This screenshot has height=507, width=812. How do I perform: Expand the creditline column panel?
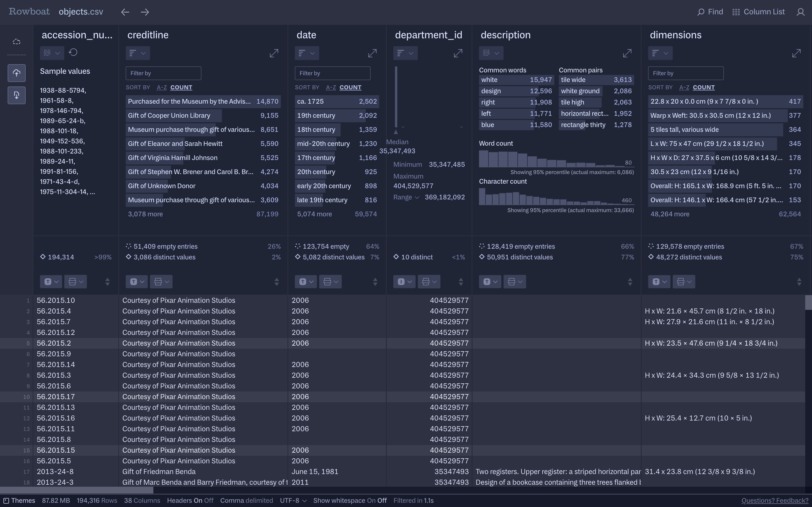click(274, 53)
